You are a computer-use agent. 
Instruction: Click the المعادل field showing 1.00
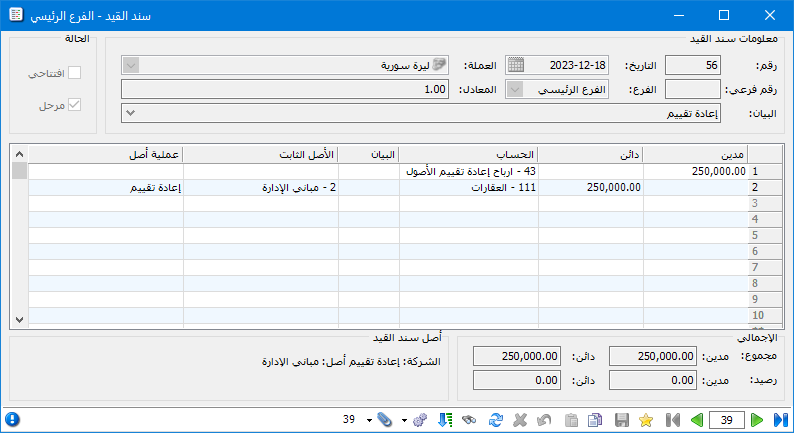(x=285, y=90)
